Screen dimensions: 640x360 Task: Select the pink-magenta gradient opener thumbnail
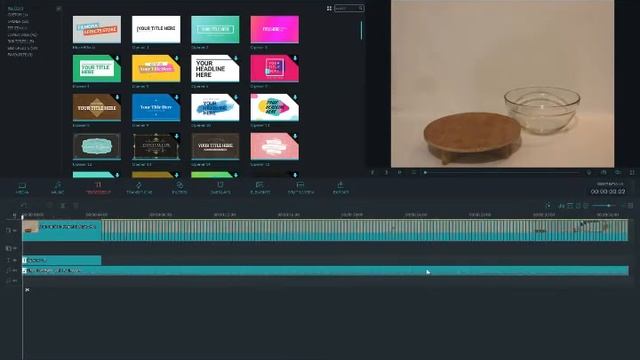[x=275, y=29]
